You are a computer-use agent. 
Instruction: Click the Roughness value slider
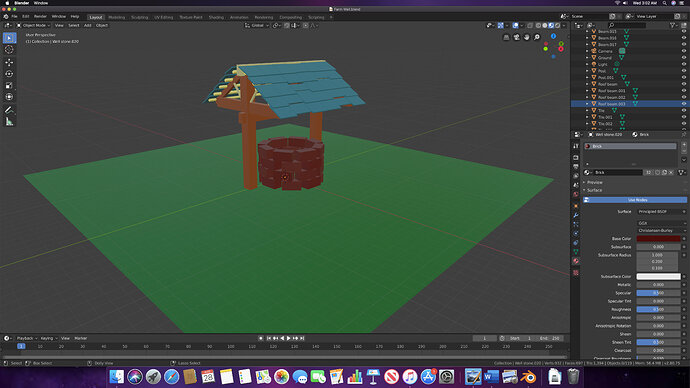point(658,309)
